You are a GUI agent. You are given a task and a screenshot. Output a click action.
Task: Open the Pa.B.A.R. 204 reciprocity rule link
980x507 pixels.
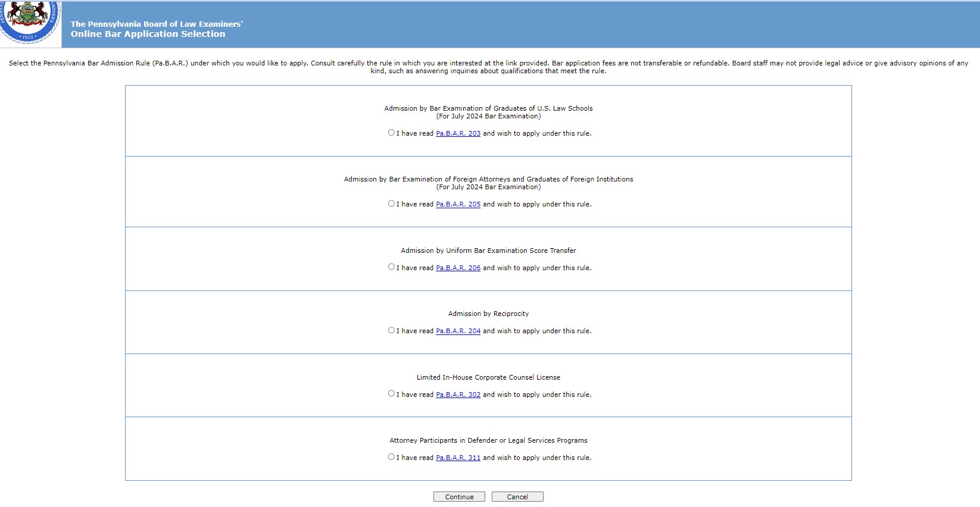458,331
